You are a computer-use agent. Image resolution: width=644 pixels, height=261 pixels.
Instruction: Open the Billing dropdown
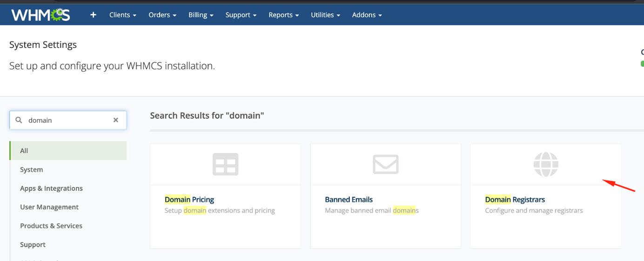coord(201,15)
